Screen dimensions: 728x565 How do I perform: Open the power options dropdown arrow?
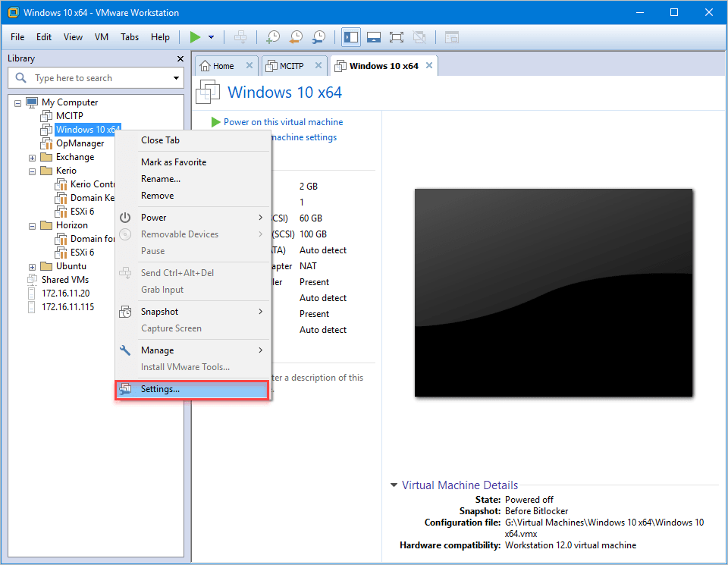[x=212, y=37]
